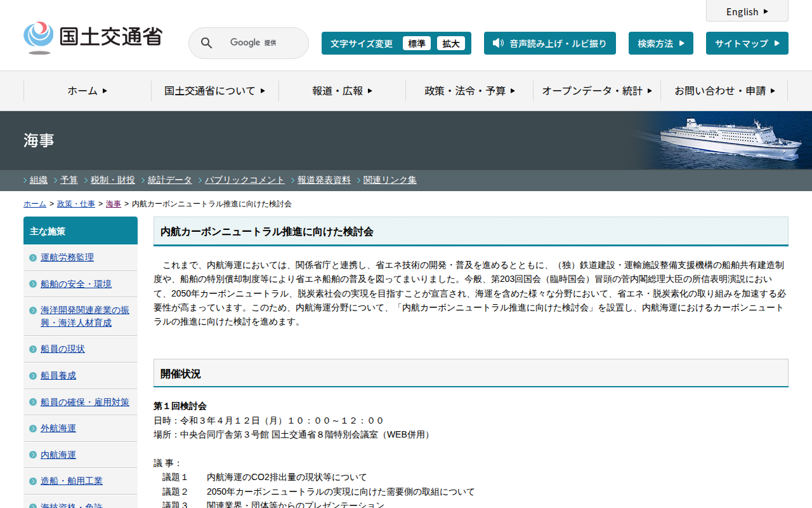Open 海洋開発関連産業の振興・海洋人材育成 sidebar link
The image size is (812, 508).
pos(85,316)
